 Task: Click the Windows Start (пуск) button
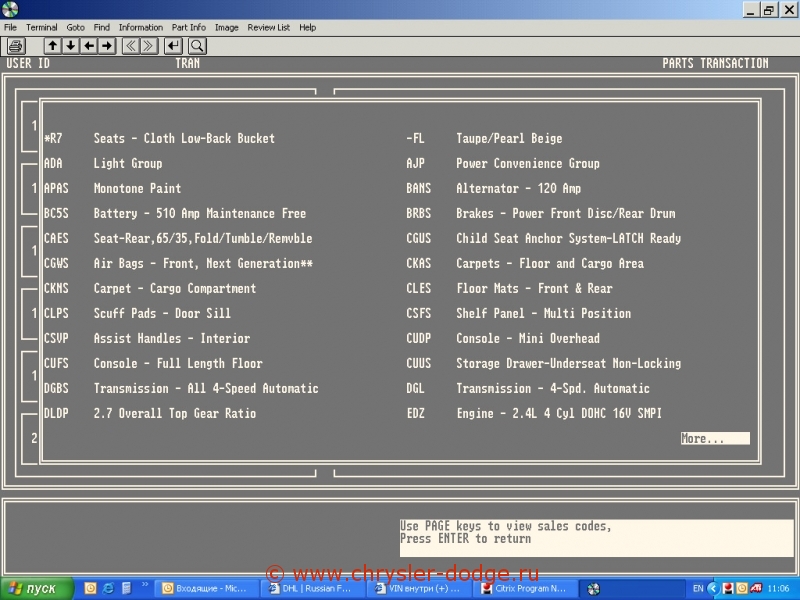[x=37, y=588]
